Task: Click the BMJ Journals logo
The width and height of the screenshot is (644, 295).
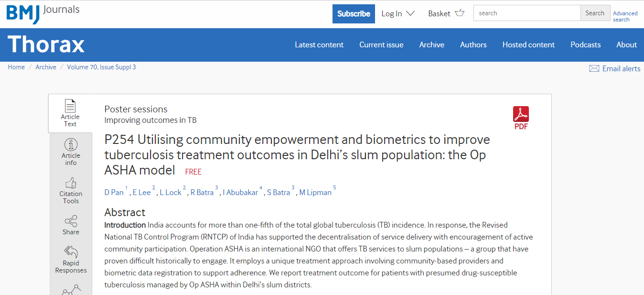Action: 43,14
